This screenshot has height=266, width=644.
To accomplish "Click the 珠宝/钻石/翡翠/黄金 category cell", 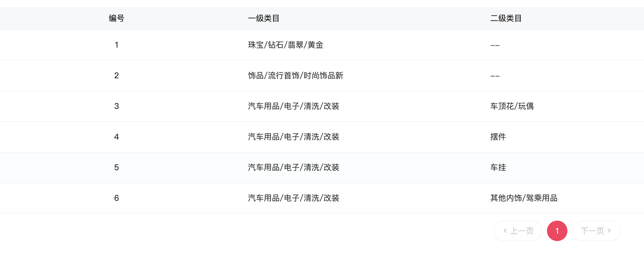I will tap(286, 45).
